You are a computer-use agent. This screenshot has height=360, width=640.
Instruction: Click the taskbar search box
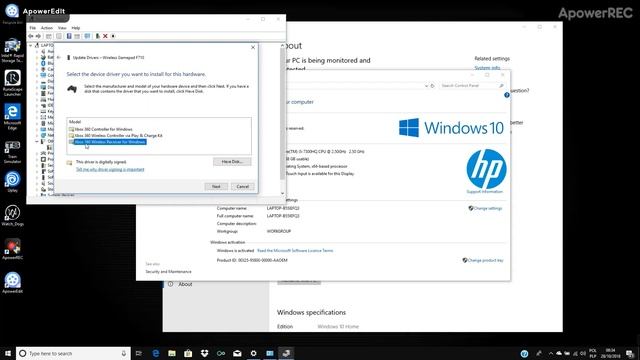pyautogui.click(x=73, y=353)
